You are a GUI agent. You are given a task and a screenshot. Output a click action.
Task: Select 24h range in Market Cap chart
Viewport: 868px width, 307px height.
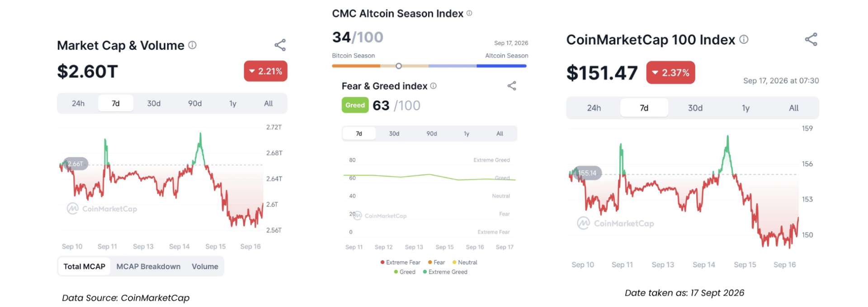(x=78, y=103)
